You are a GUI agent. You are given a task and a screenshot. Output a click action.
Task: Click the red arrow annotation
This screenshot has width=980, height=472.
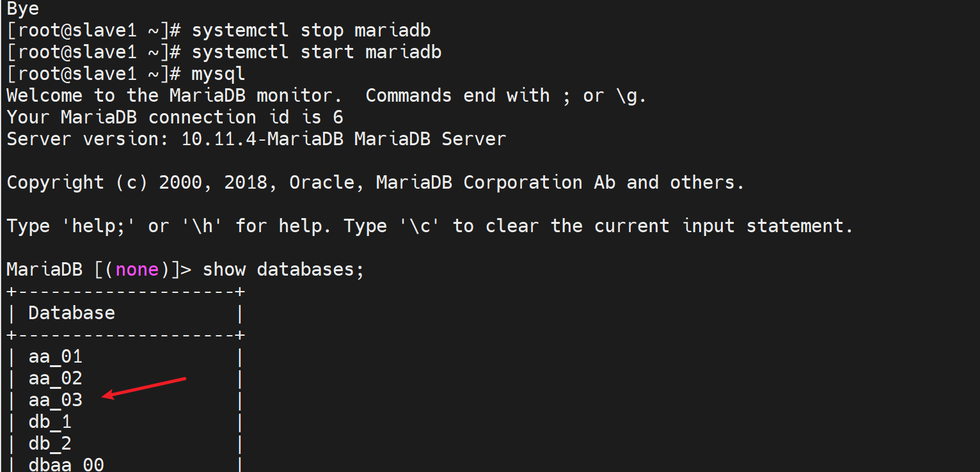click(x=145, y=388)
